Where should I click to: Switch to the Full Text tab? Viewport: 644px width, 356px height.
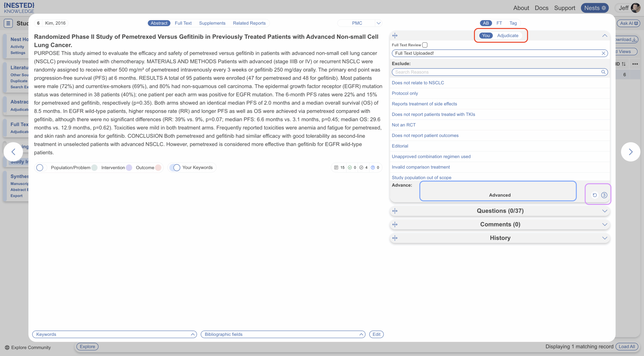183,23
